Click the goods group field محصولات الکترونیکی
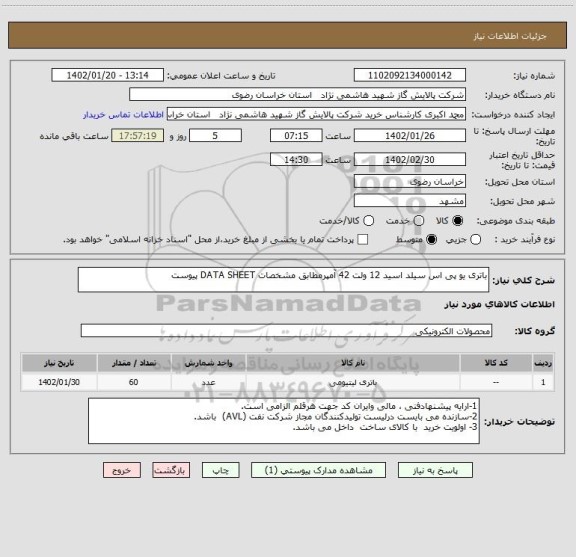The width and height of the screenshot is (576, 557). click(x=287, y=331)
